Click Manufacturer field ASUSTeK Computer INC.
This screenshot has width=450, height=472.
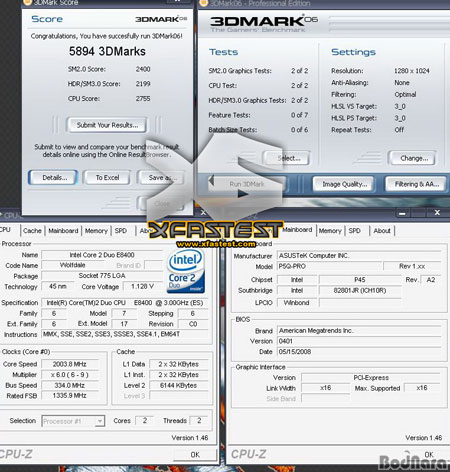(x=359, y=256)
